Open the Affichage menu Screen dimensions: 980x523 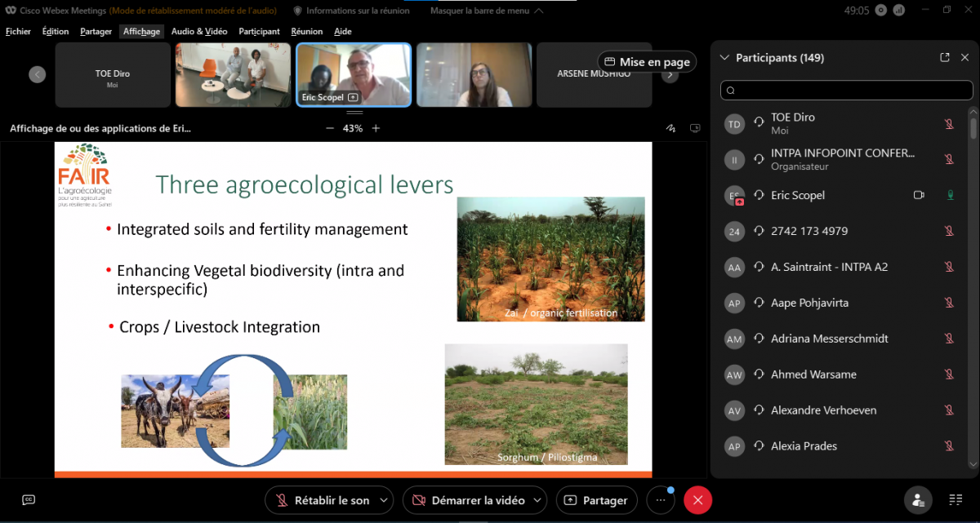tap(142, 31)
